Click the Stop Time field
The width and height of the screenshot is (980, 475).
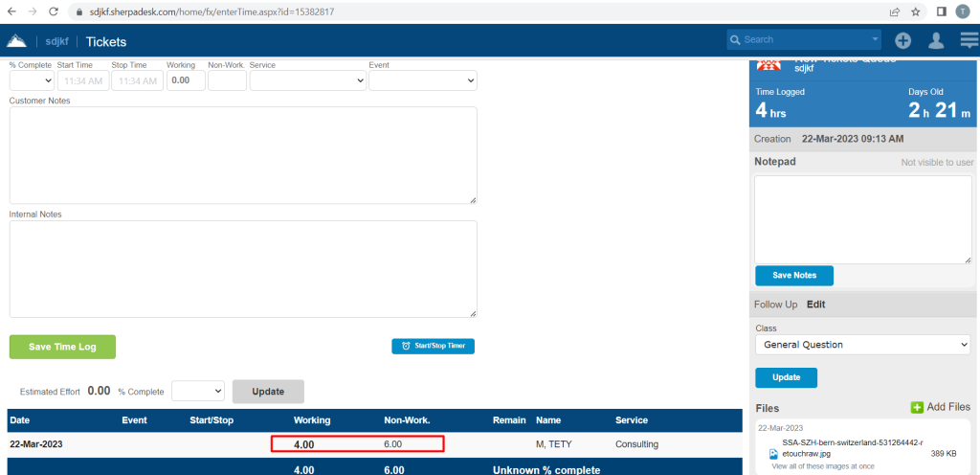[x=138, y=80]
